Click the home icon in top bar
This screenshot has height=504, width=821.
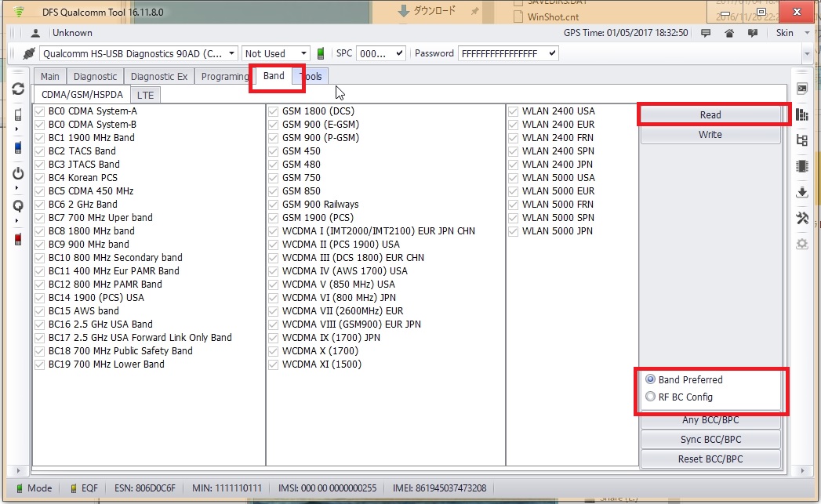[x=729, y=33]
